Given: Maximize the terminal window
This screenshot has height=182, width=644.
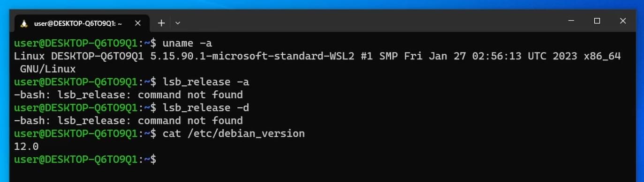Looking at the screenshot, I should [597, 21].
